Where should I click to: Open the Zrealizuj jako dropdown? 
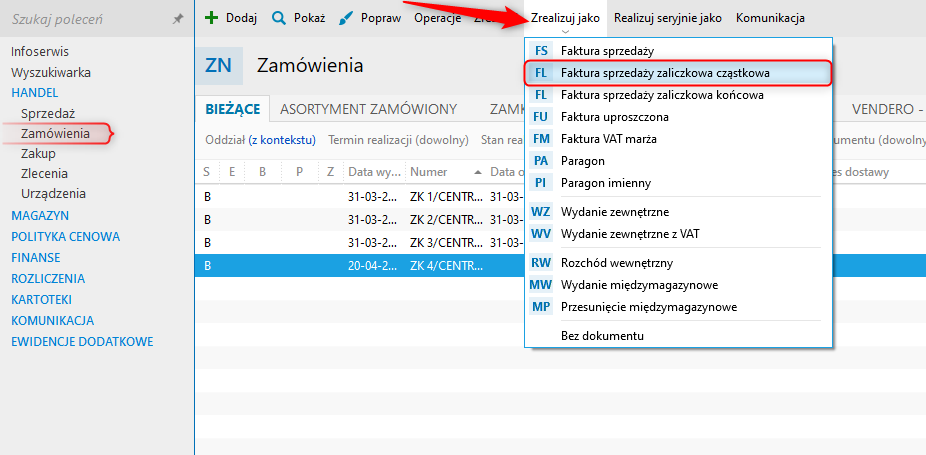point(565,18)
